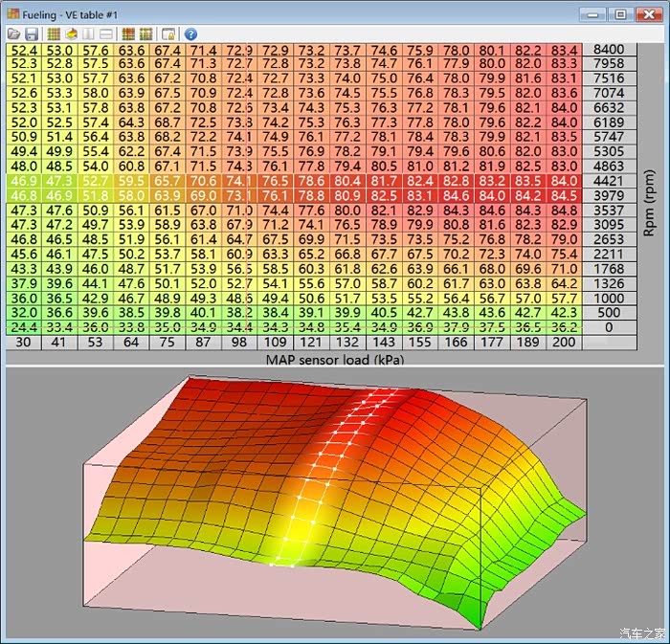Select the 200 kPa column header
The width and height of the screenshot is (670, 644).
564,343
